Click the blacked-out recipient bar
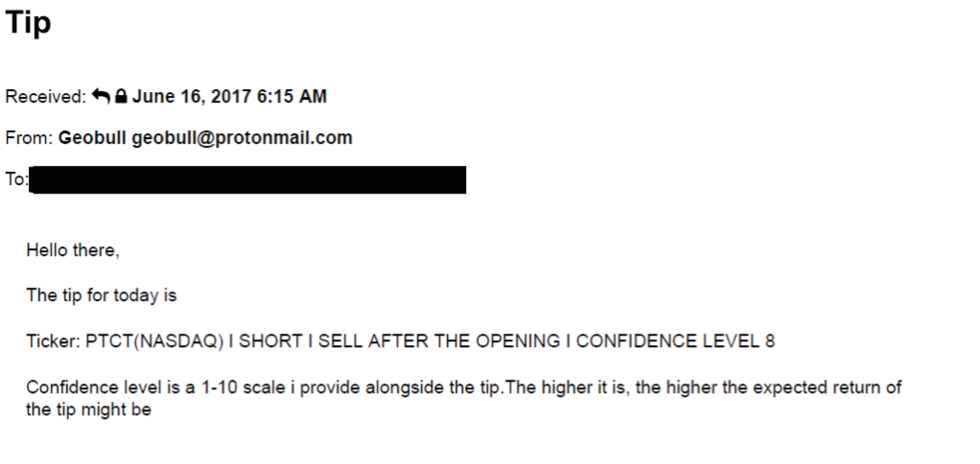980x464 pixels. (x=248, y=180)
